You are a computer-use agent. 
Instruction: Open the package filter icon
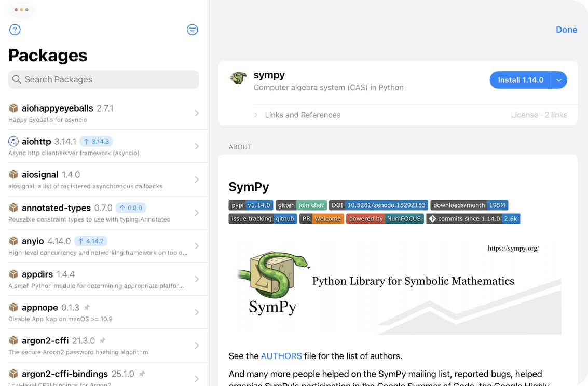(x=193, y=30)
